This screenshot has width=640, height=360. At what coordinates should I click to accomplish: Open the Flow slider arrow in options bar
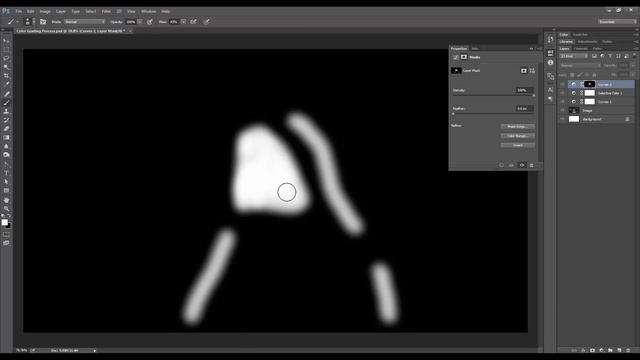[183, 22]
